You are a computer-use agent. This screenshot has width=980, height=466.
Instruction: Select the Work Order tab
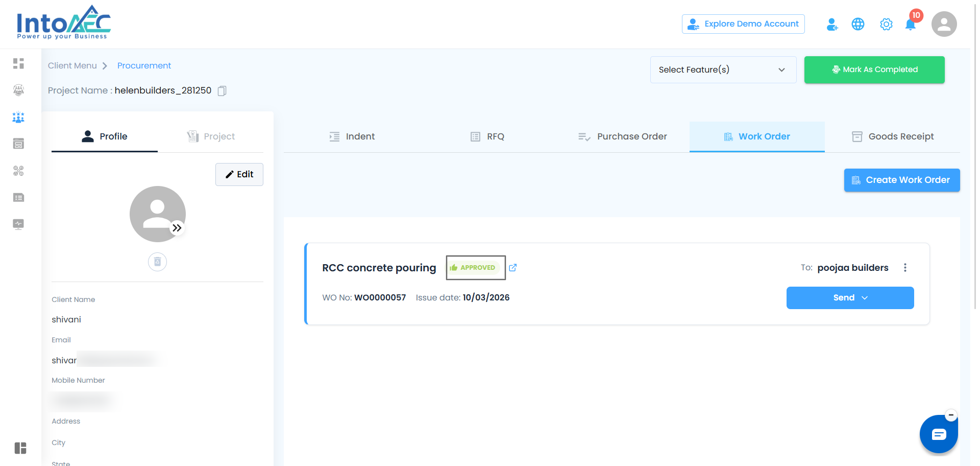click(757, 136)
